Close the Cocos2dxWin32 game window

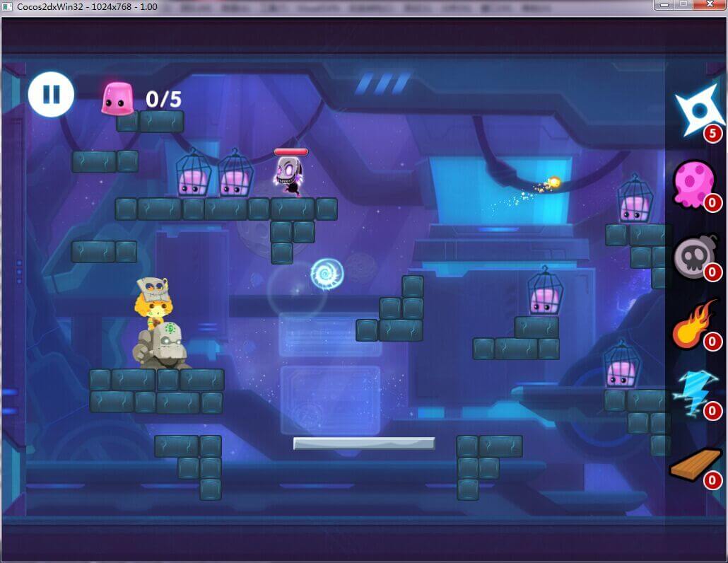711,5
